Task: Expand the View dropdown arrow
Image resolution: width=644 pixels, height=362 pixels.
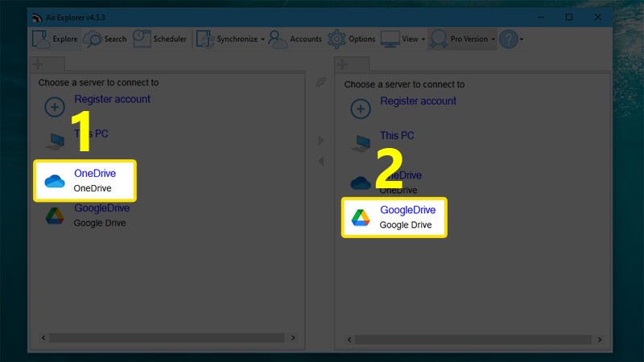Action: pos(423,39)
